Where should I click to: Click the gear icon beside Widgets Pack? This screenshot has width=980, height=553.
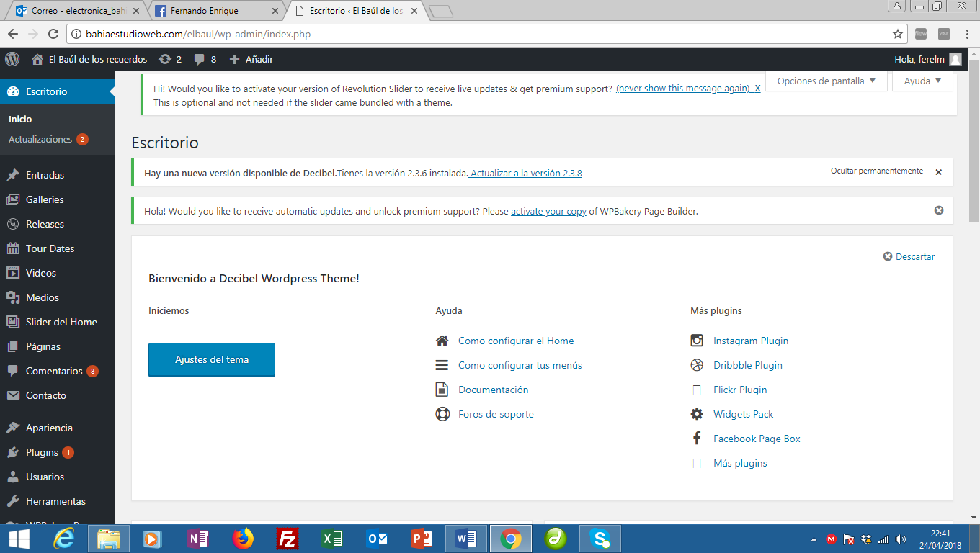[697, 414]
